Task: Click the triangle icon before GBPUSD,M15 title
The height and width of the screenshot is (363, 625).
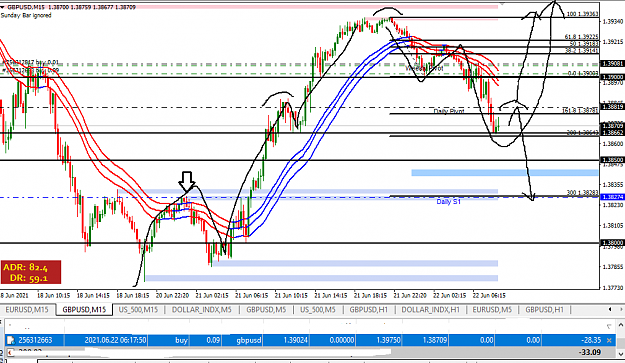Action: point(3,7)
